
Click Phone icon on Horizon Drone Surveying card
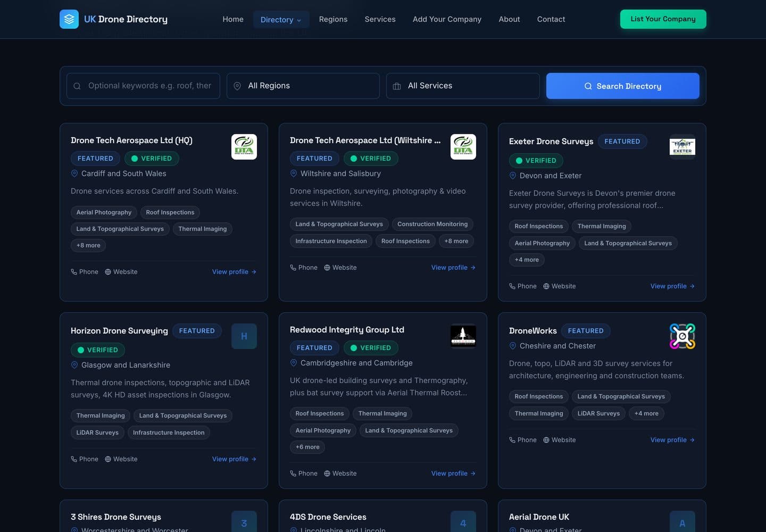pos(74,459)
